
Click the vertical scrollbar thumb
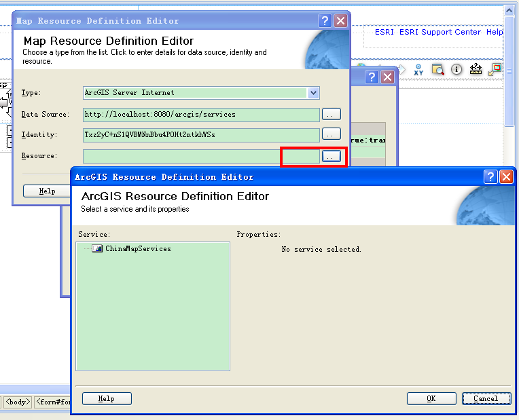tap(509, 71)
